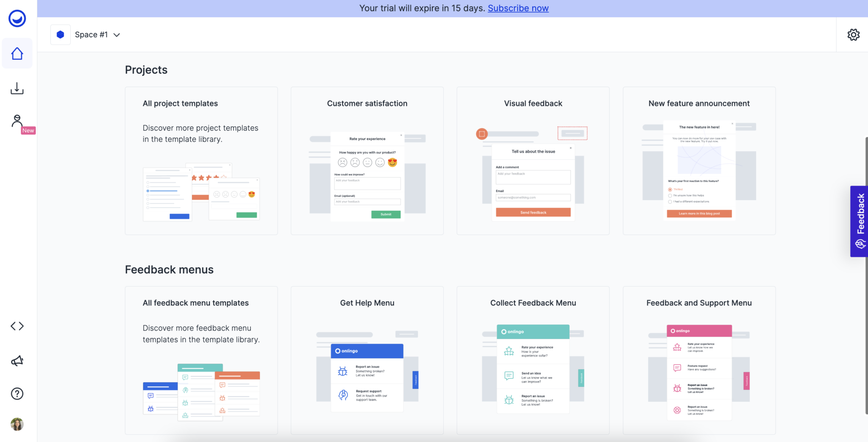Open the Home dashboard icon
This screenshot has height=442, width=868.
point(17,53)
